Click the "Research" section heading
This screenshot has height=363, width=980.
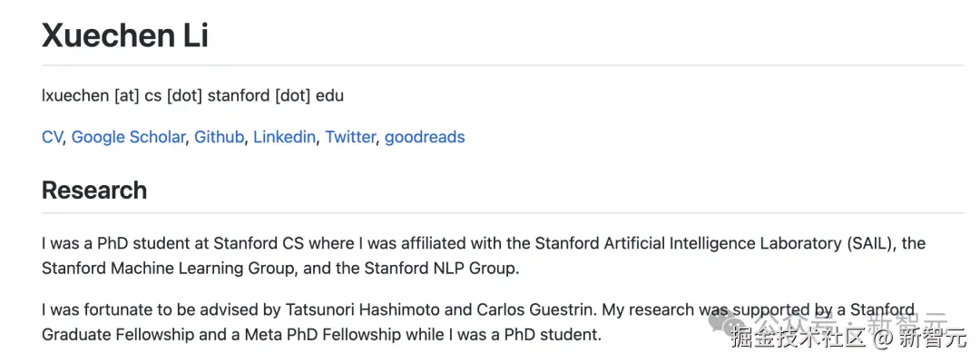(x=94, y=191)
